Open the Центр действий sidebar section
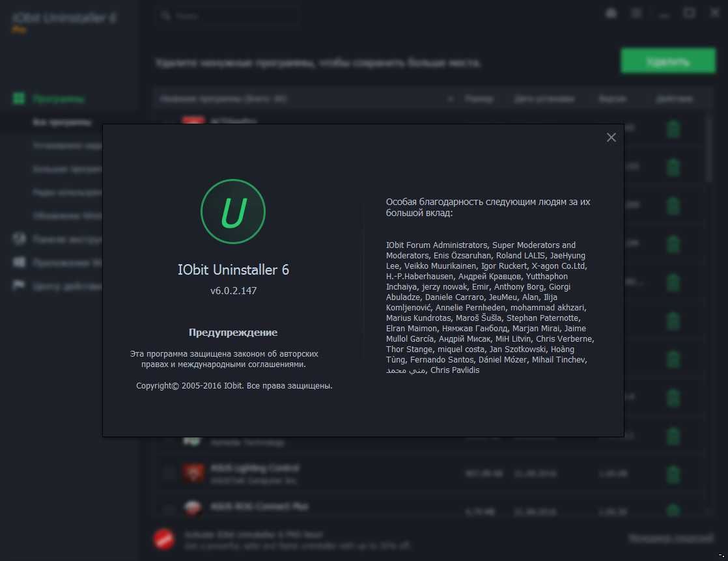 (x=67, y=286)
